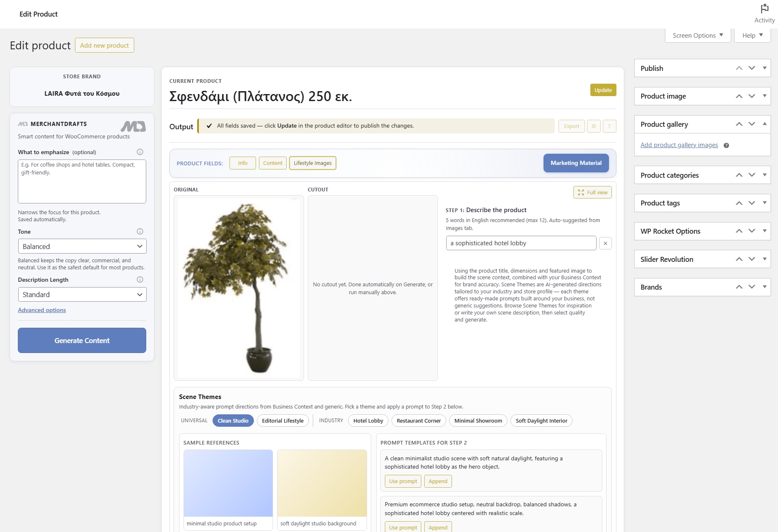This screenshot has width=778, height=532.
Task: Expand the Product categories panel
Action: coord(765,175)
